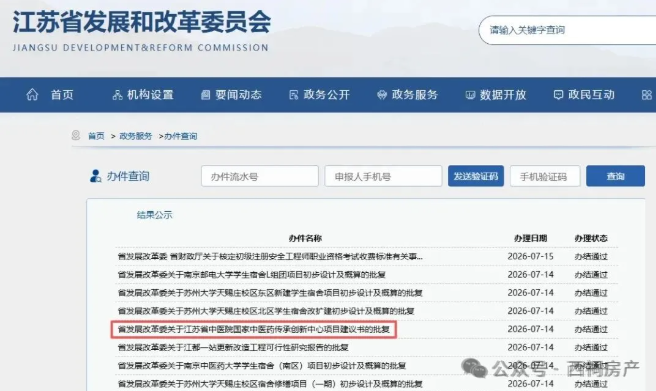Click the 办理日期 column header
The height and width of the screenshot is (391, 656).
[530, 238]
